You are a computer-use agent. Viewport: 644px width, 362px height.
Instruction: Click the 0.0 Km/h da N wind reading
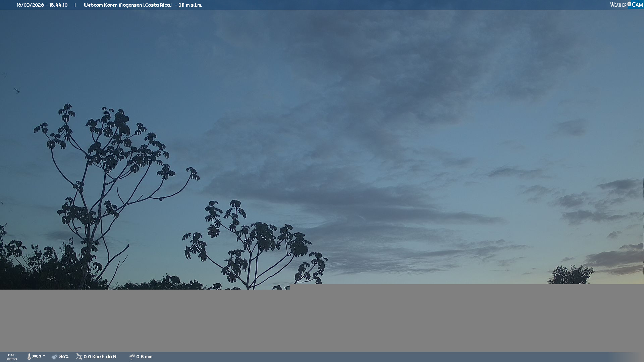(100, 357)
